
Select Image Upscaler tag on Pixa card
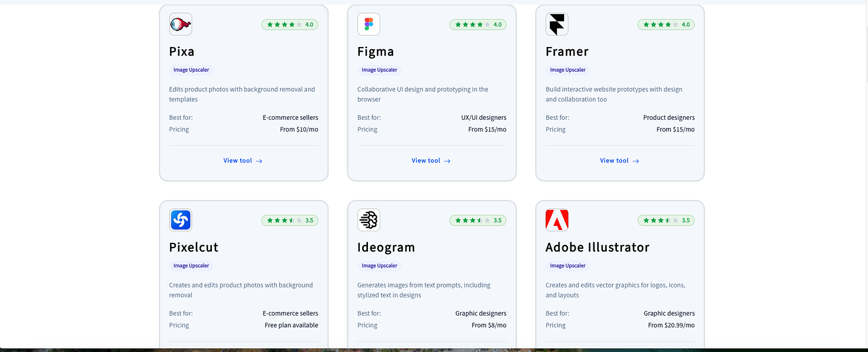[x=191, y=70]
